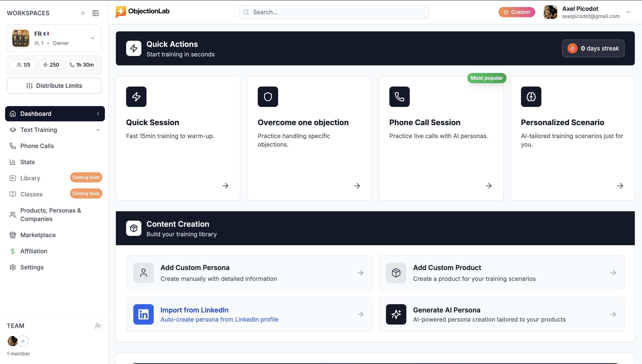The height and width of the screenshot is (364, 642).
Task: Open the Dashboard menu item
Action: click(55, 113)
